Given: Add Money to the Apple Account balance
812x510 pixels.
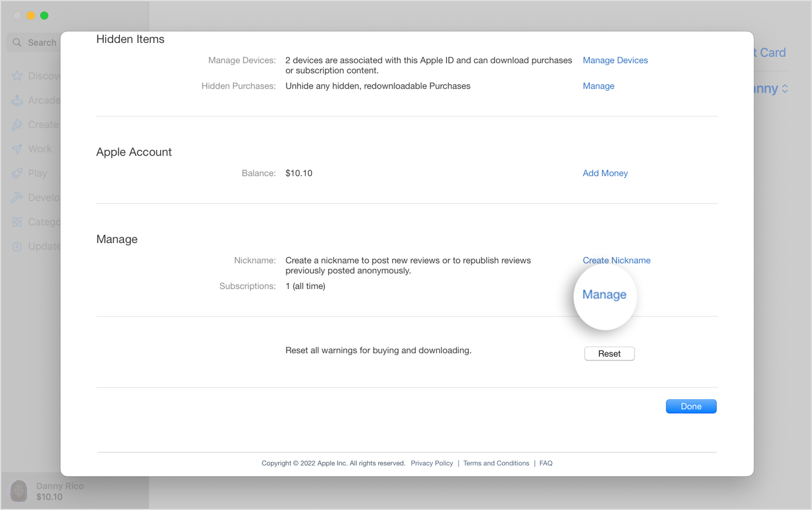Looking at the screenshot, I should [605, 173].
